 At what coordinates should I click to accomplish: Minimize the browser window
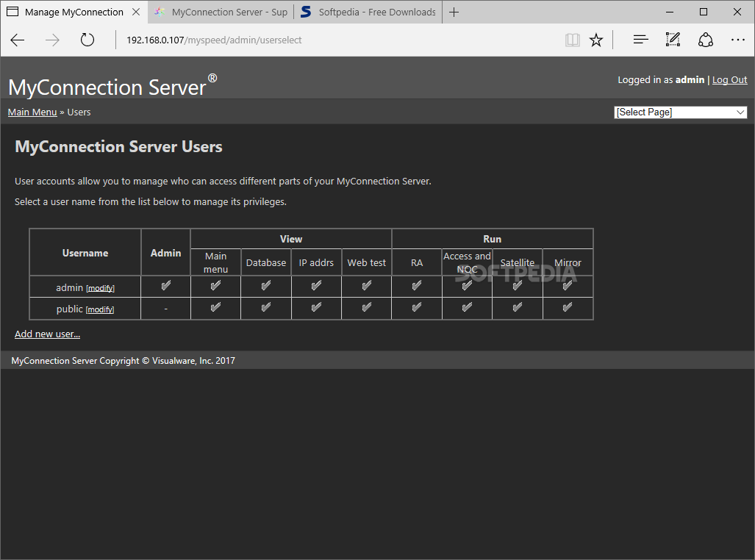point(669,12)
